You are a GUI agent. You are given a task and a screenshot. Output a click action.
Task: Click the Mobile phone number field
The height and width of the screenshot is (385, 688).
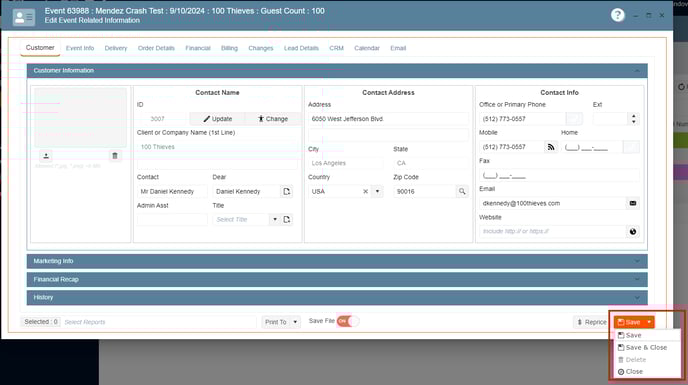click(x=512, y=147)
